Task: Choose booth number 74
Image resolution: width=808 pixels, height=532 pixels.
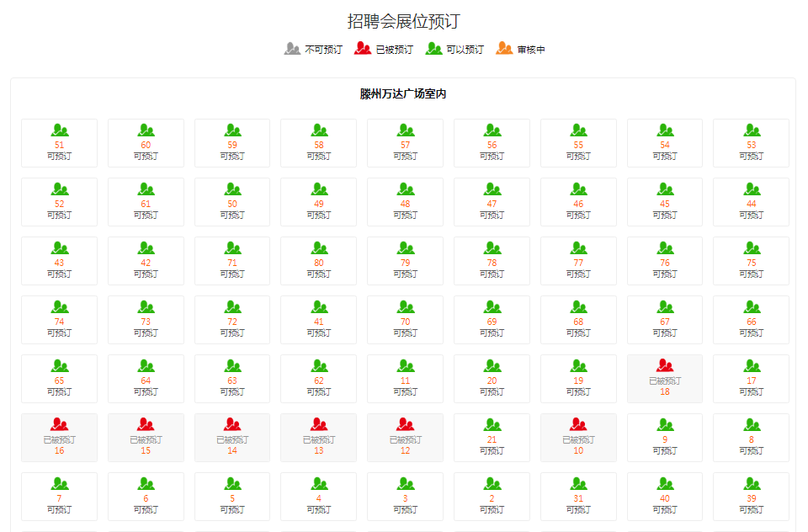Action: pyautogui.click(x=59, y=320)
